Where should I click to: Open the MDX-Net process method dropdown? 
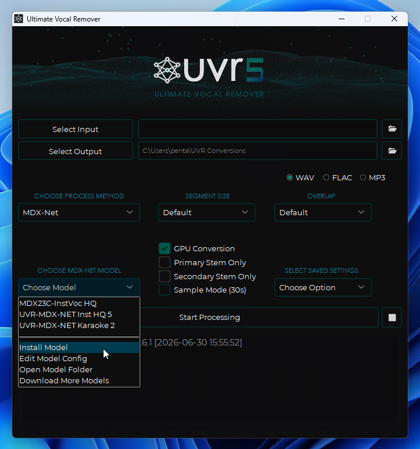(79, 212)
